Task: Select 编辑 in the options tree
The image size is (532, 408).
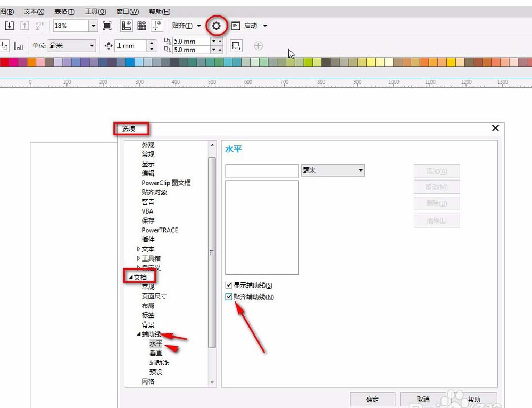Action: point(148,173)
